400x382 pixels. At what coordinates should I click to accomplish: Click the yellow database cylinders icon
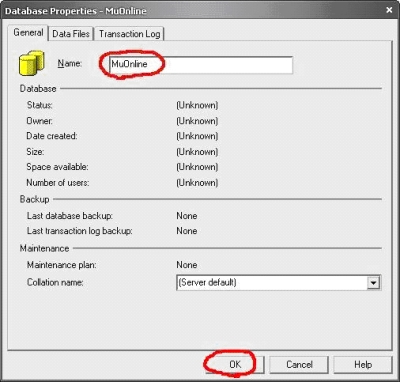[x=32, y=63]
